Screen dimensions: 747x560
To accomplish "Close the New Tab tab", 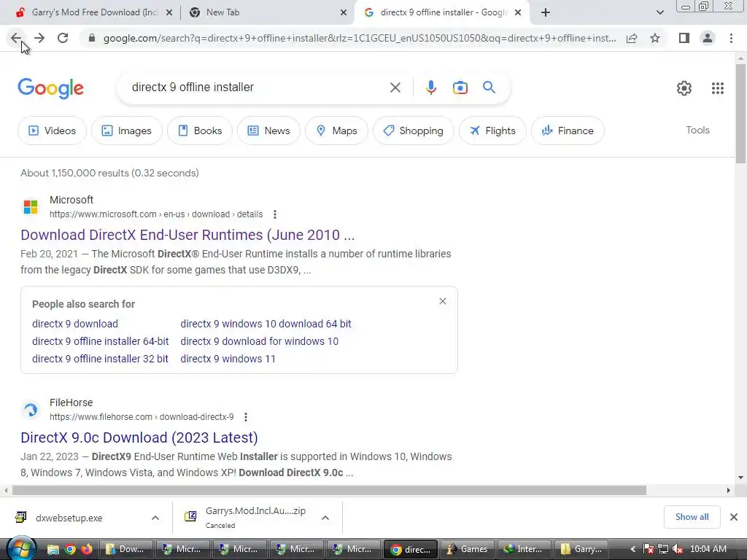I will coord(344,12).
